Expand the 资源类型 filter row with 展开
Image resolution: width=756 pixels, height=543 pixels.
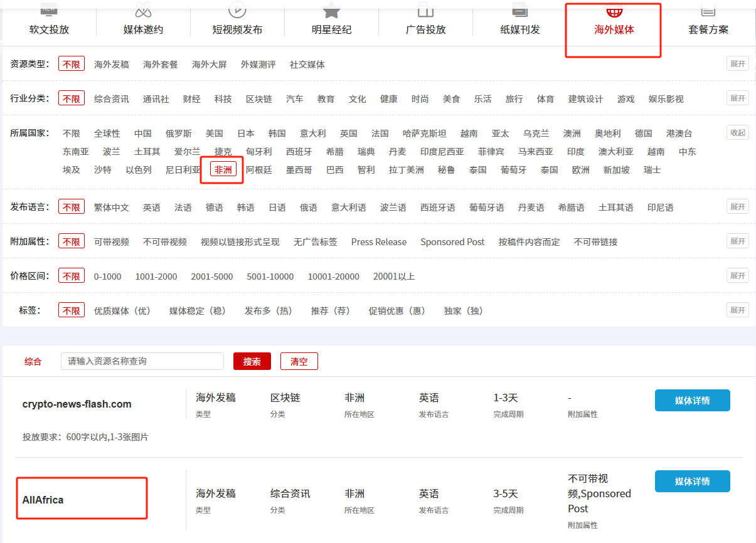[737, 64]
